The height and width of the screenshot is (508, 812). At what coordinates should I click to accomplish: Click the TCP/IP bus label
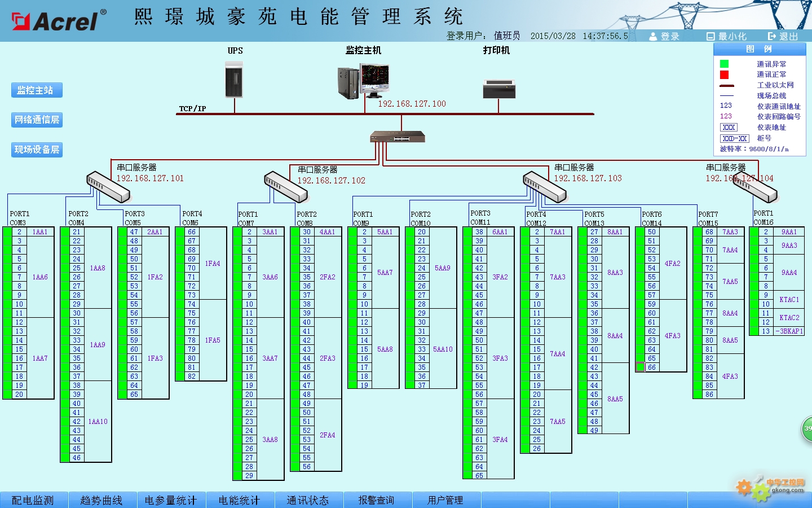(x=192, y=108)
